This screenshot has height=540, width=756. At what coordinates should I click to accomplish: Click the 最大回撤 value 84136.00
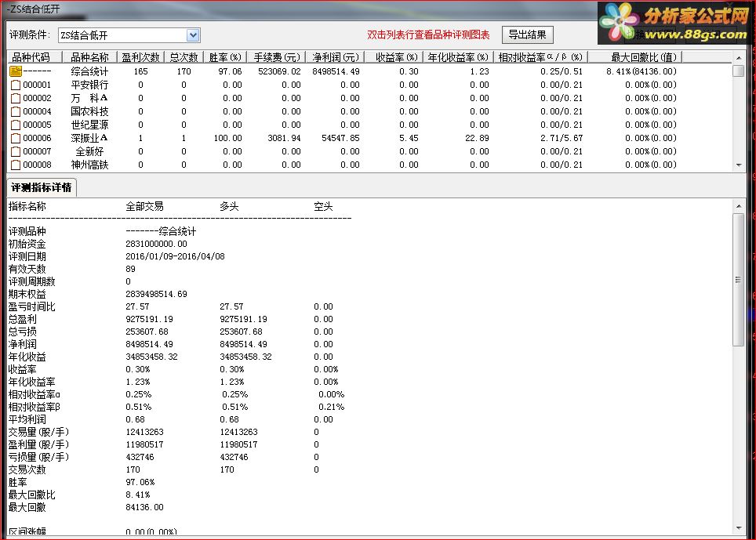tap(144, 507)
